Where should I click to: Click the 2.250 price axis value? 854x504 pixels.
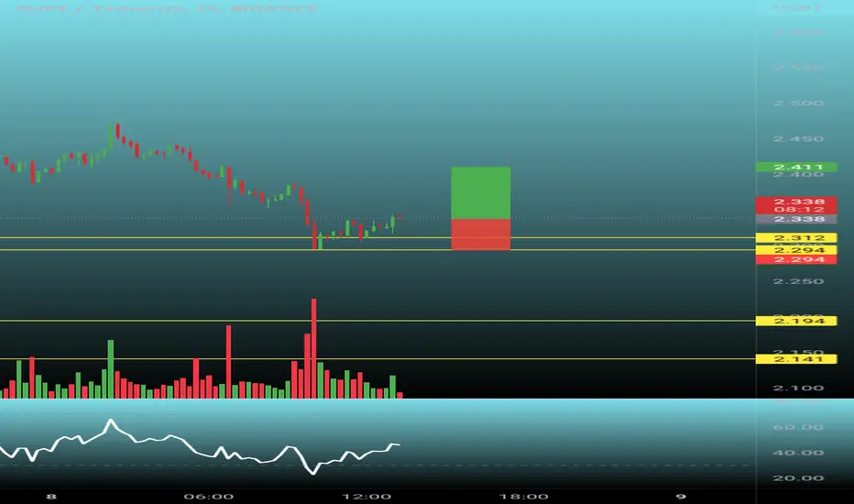click(x=798, y=281)
